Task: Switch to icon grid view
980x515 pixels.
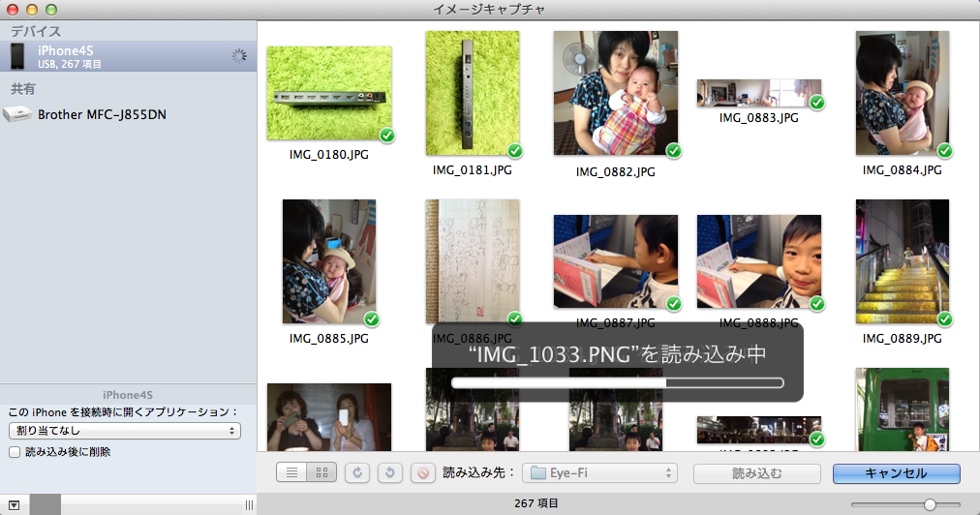Action: pos(322,472)
